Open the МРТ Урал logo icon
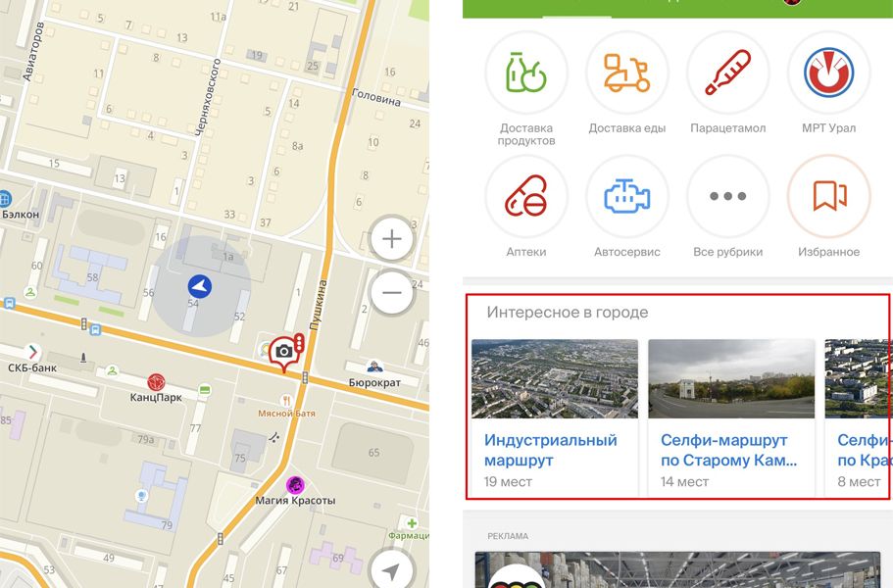Image resolution: width=893 pixels, height=588 pixels. click(828, 73)
